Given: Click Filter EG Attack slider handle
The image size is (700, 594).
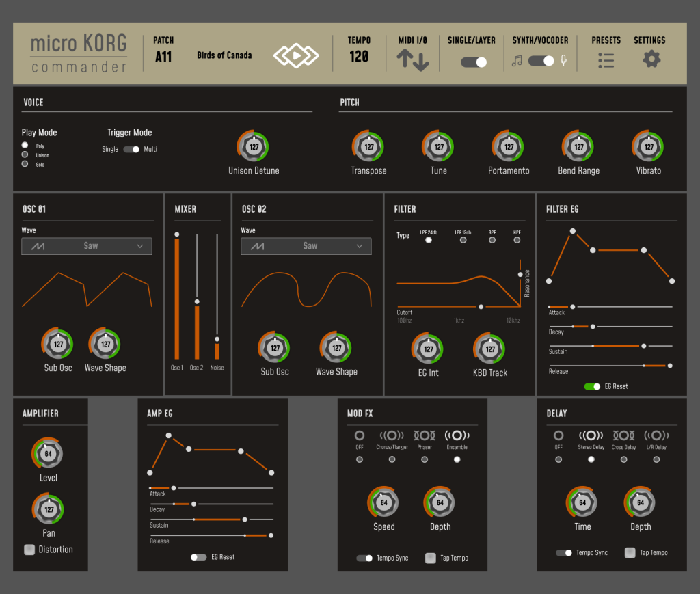Looking at the screenshot, I should pos(573,307).
